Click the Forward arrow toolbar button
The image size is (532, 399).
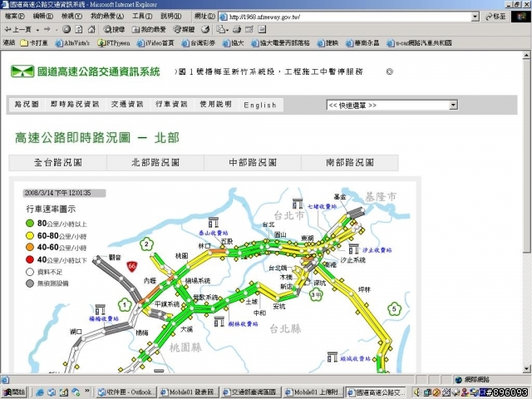click(x=47, y=30)
